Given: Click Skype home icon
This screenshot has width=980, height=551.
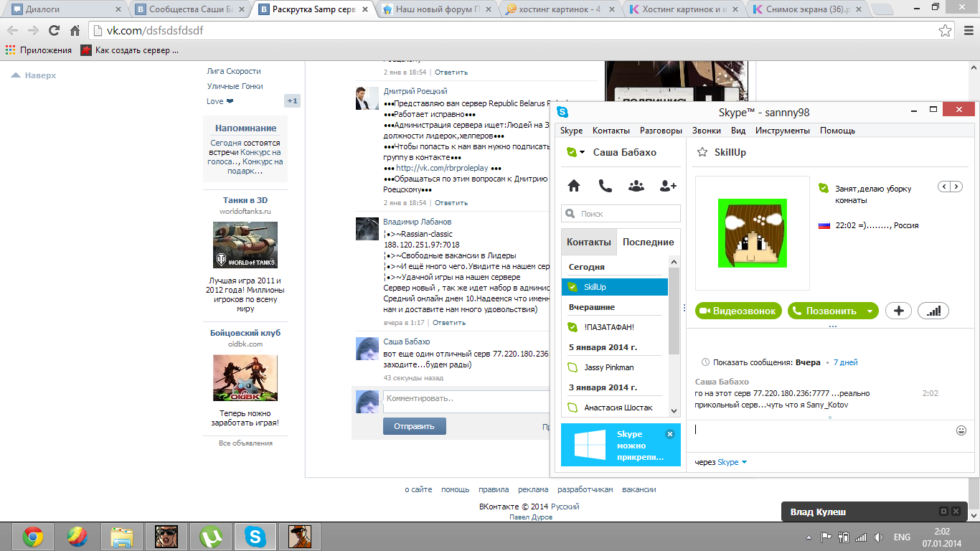Looking at the screenshot, I should [574, 186].
